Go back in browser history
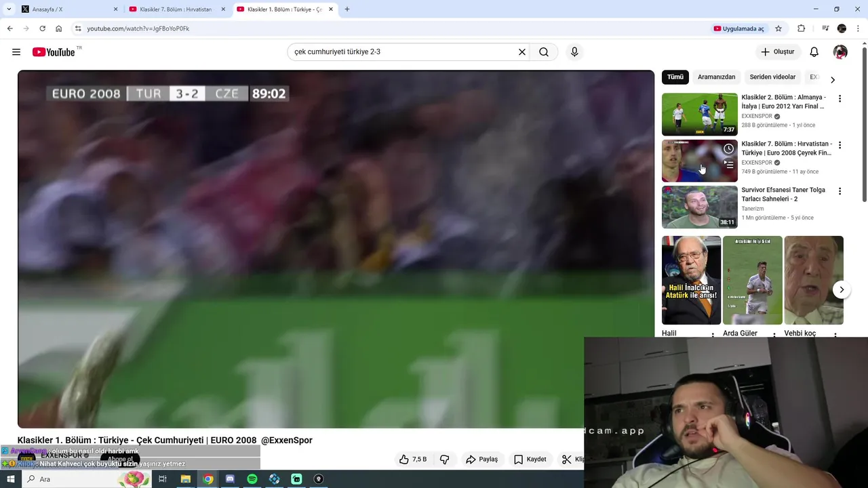 click(9, 28)
